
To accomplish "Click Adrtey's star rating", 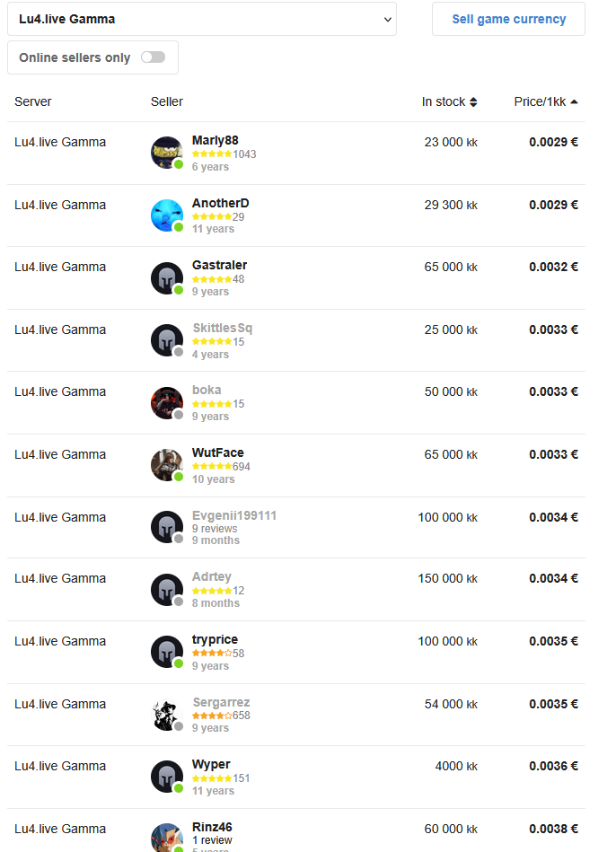I will [212, 591].
